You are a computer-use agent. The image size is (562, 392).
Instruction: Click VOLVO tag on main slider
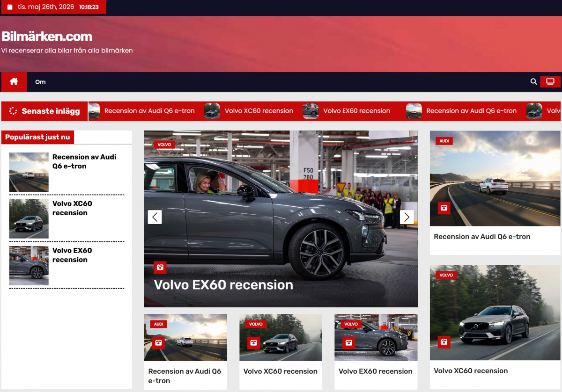point(164,145)
